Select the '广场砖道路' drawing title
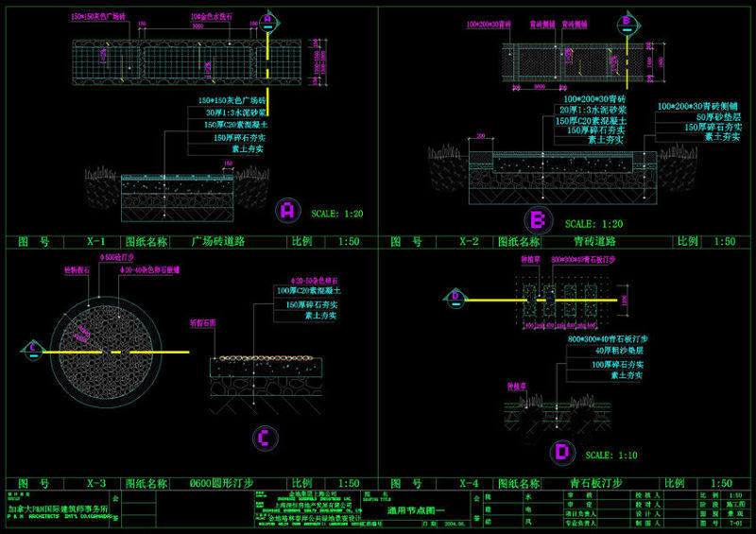Screen dimensions: 756x534 click(218, 241)
